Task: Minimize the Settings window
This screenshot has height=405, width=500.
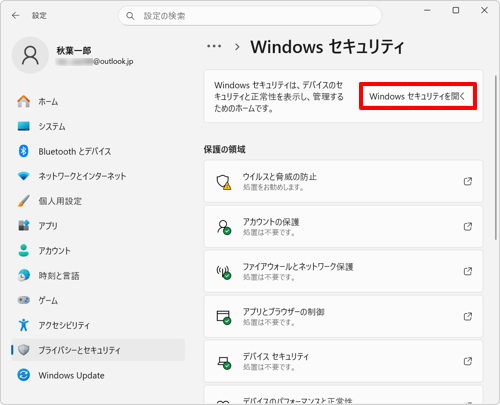Action: pos(427,10)
